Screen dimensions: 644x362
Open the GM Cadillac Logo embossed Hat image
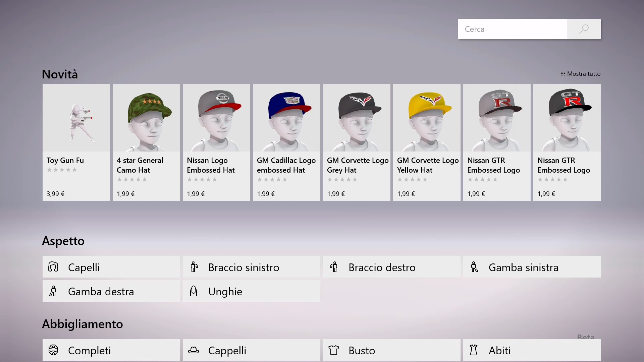pos(286,118)
